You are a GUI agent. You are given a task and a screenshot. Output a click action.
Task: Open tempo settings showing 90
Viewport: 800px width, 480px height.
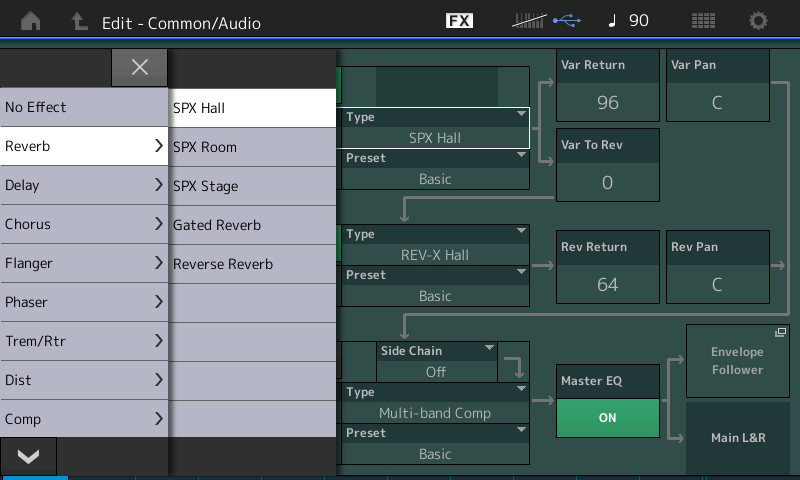tap(629, 21)
